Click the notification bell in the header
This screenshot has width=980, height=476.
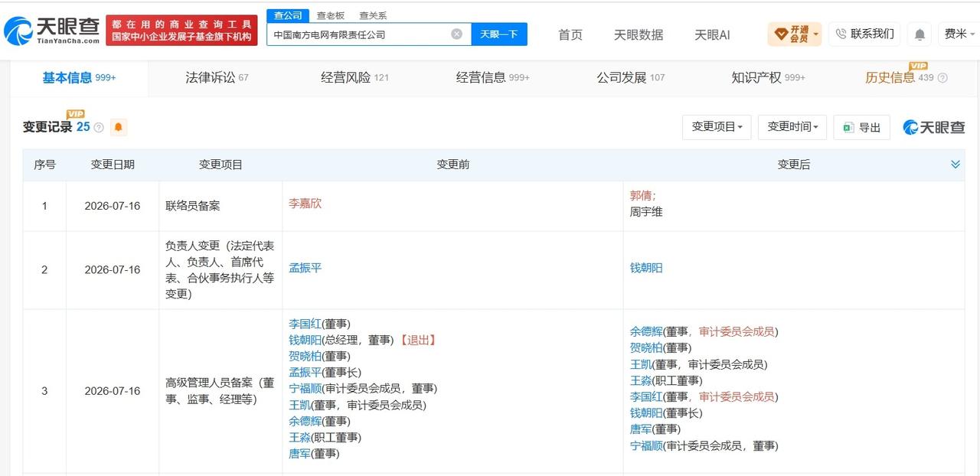(920, 34)
